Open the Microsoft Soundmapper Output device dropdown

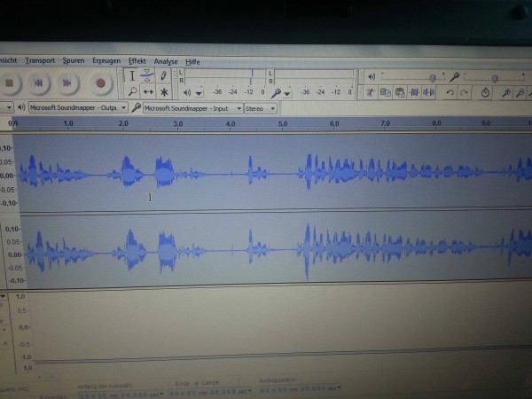click(x=78, y=107)
